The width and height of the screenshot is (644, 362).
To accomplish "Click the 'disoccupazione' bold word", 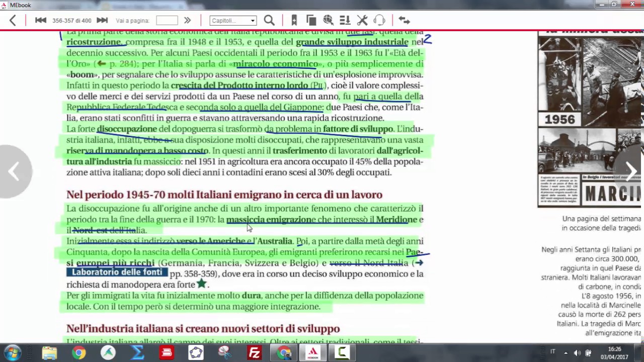I will [x=127, y=129].
